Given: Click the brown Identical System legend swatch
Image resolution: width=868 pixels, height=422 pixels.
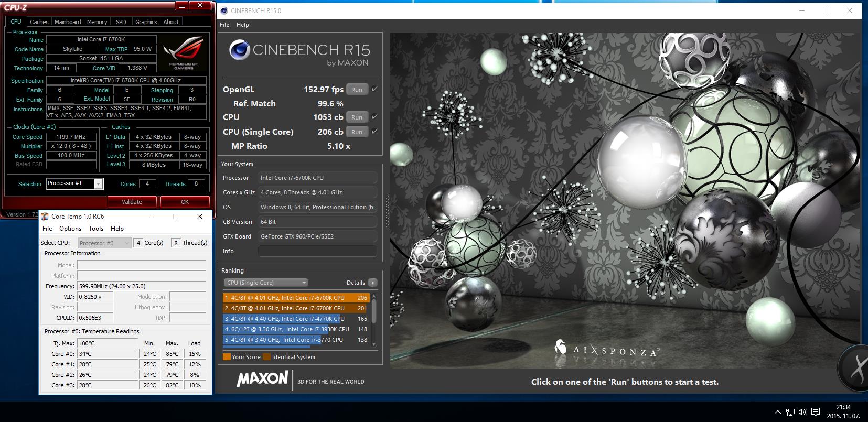Looking at the screenshot, I should (x=266, y=357).
